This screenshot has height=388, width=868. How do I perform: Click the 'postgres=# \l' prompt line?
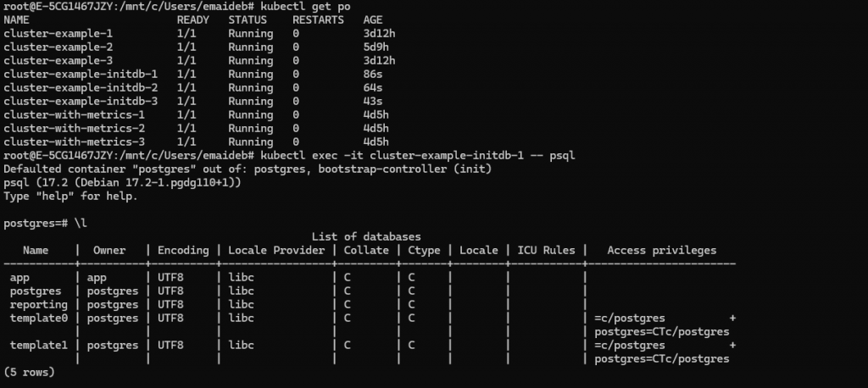pos(46,223)
